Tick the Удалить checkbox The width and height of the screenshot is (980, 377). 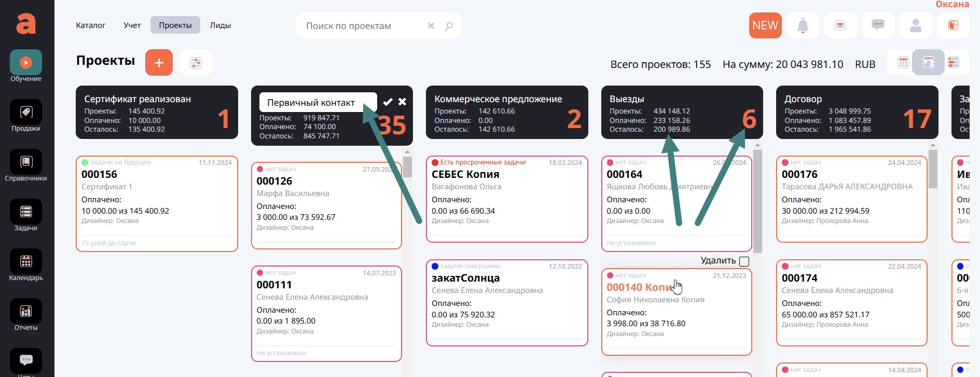point(744,261)
